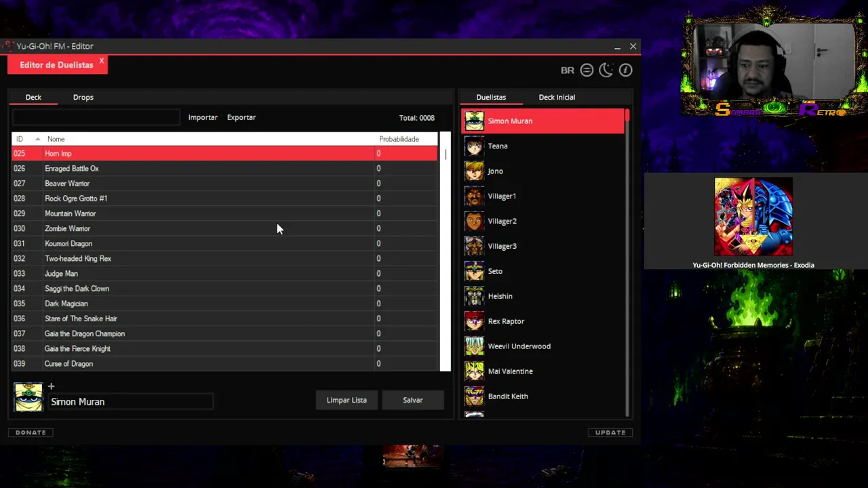Pick Jono's portrait in the duelist list

coord(474,171)
